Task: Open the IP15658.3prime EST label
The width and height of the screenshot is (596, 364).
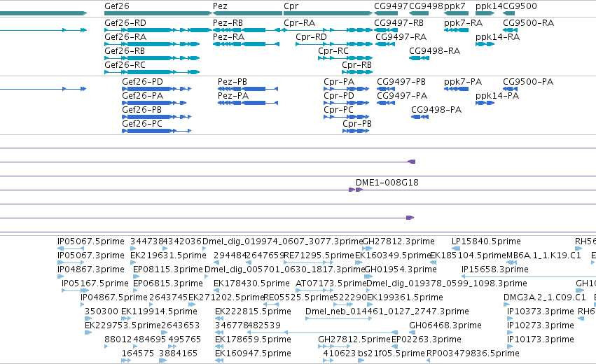Action: (x=495, y=269)
